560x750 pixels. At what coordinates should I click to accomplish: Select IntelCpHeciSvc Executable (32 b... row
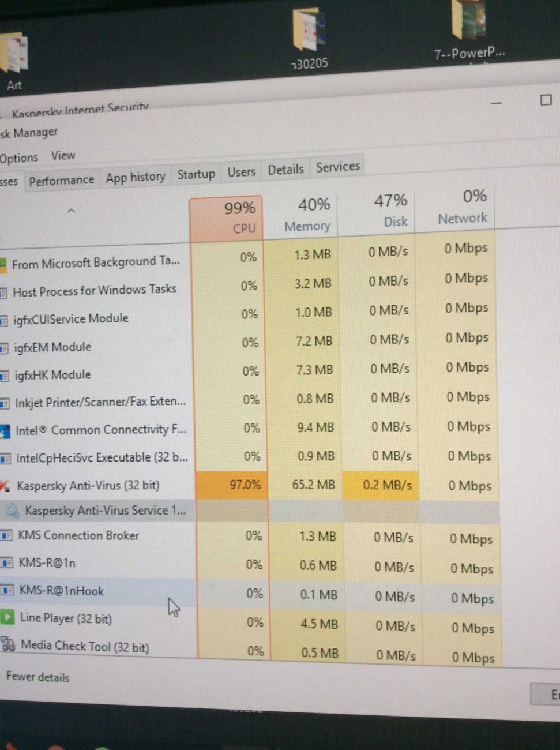(102, 458)
